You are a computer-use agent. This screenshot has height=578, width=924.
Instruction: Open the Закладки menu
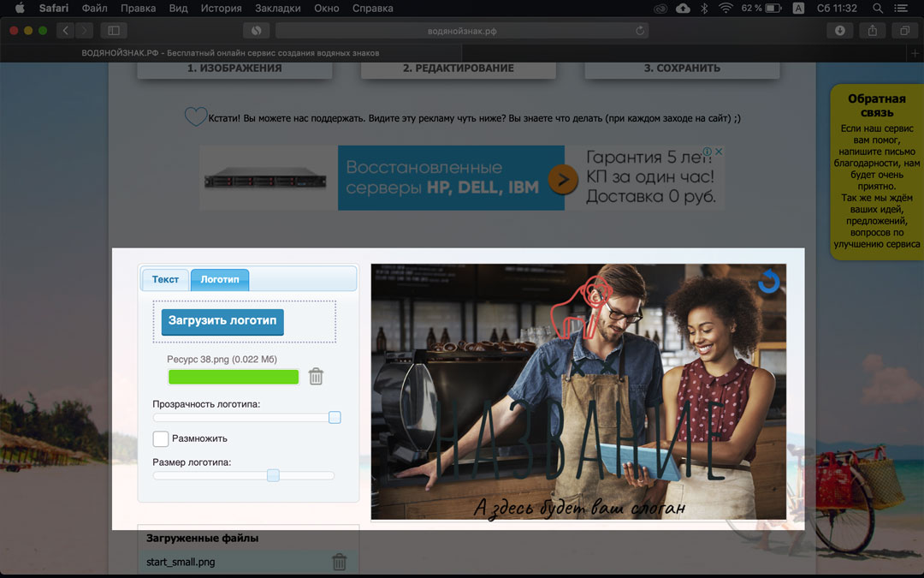click(x=277, y=9)
